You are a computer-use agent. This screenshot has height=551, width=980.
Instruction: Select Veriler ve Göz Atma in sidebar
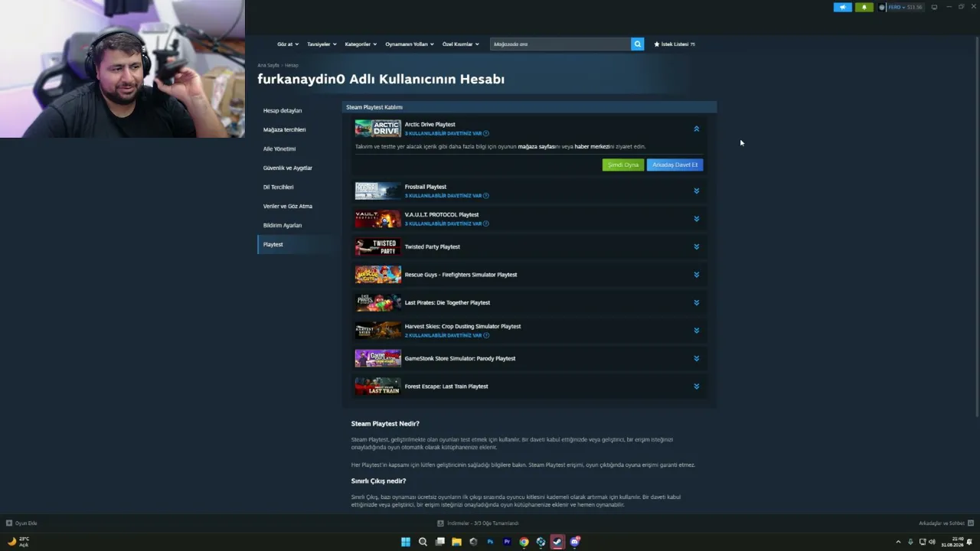click(288, 207)
